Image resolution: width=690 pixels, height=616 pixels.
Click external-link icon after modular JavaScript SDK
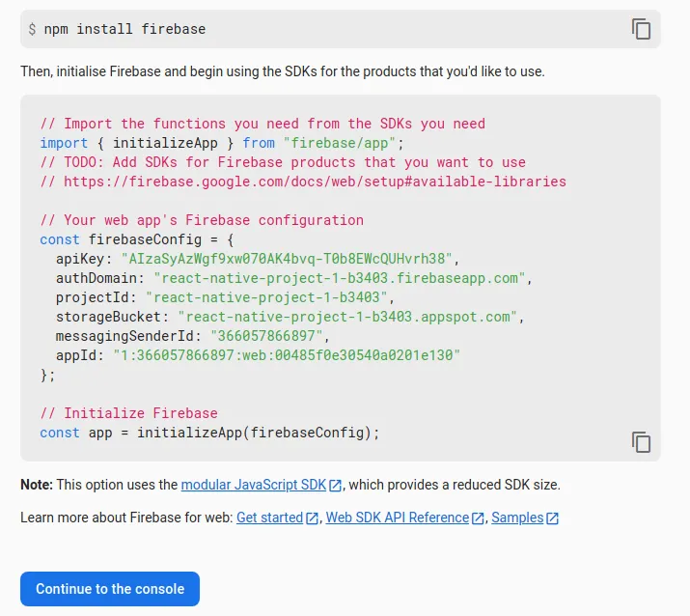tap(335, 486)
